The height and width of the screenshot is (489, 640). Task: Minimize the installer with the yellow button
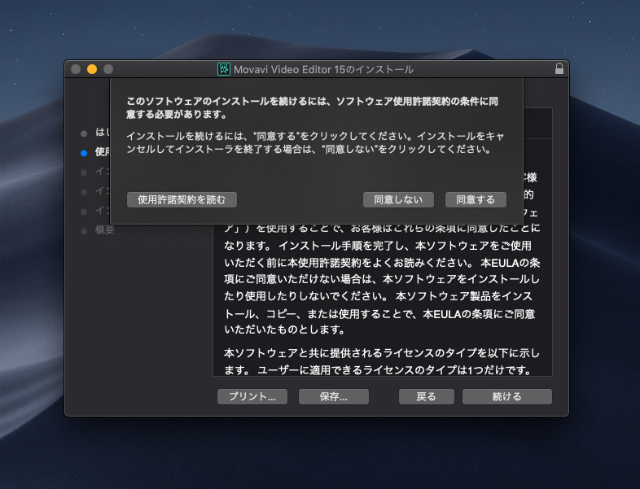pos(92,69)
